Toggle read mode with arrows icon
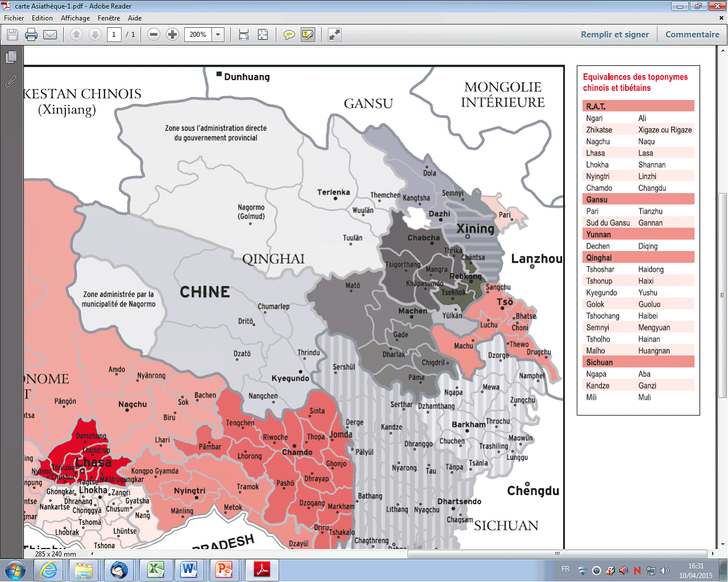Image resolution: width=728 pixels, height=582 pixels. (x=335, y=35)
